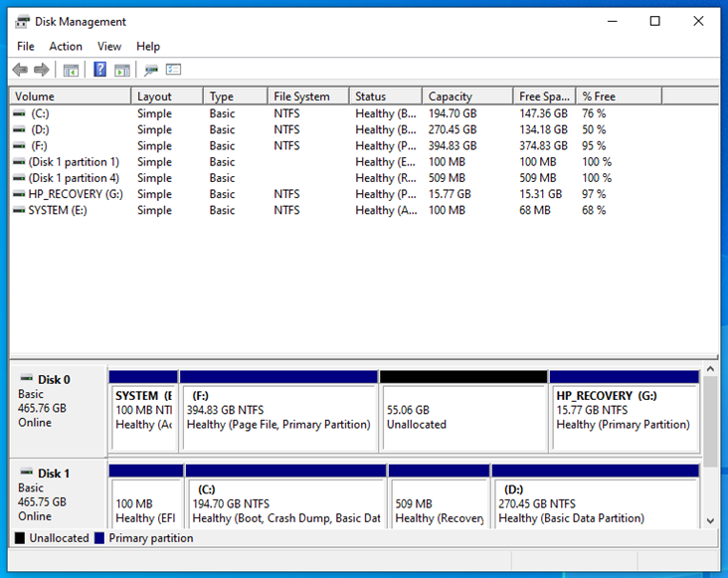Click the blue Help question mark icon
This screenshot has width=728, height=578.
click(x=99, y=70)
